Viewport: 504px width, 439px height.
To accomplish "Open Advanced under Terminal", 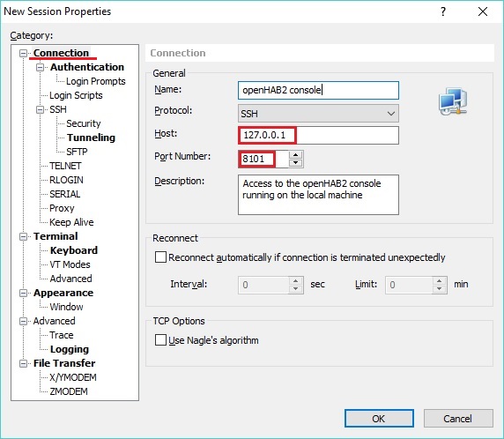I will point(70,279).
